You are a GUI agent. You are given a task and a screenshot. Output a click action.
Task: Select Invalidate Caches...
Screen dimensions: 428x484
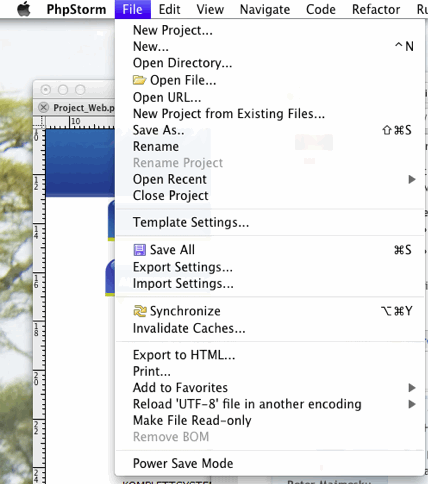click(270, 329)
